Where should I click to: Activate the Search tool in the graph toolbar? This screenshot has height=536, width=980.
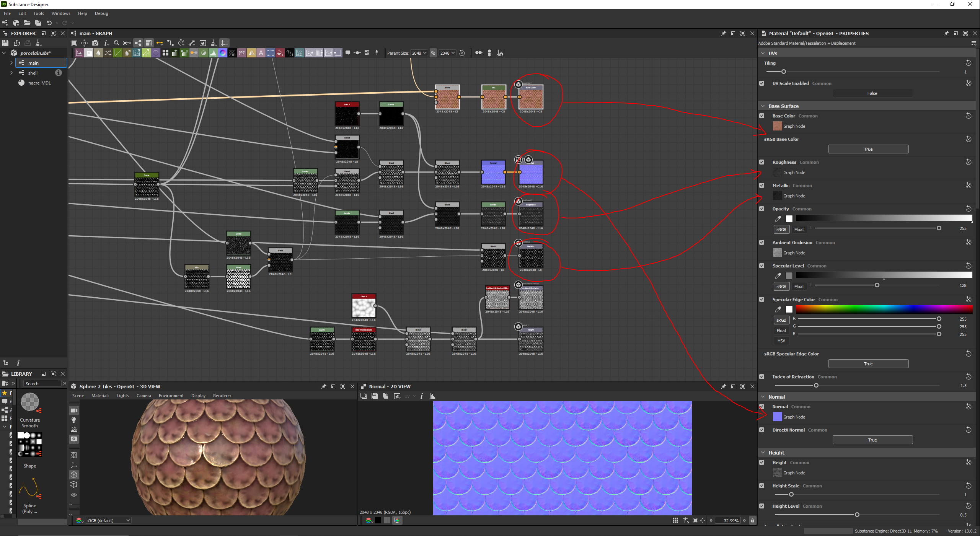coord(117,43)
